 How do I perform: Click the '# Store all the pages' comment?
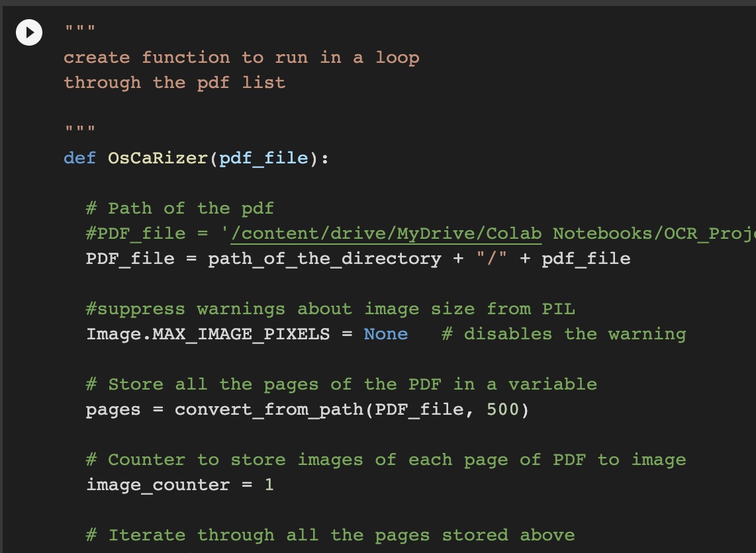341,384
